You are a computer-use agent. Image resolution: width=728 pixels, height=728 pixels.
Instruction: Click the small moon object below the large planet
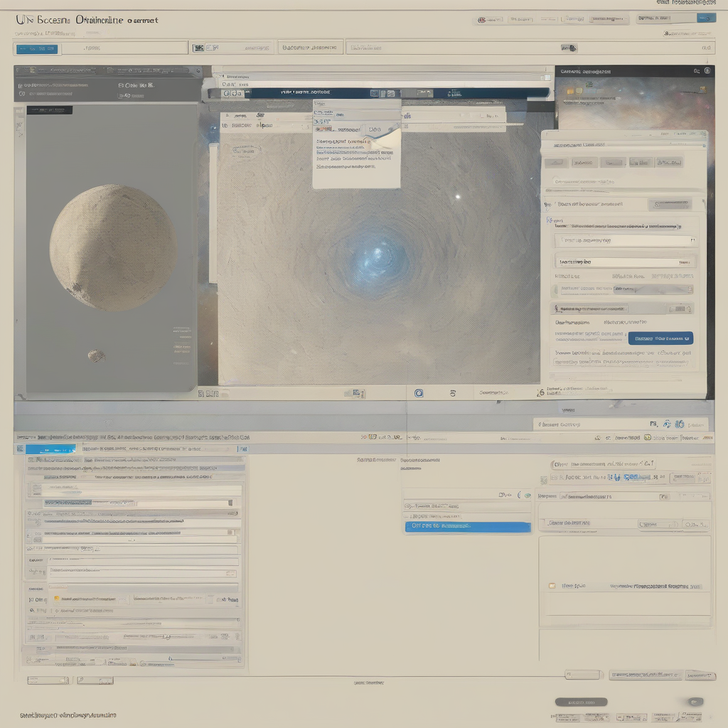(96, 355)
